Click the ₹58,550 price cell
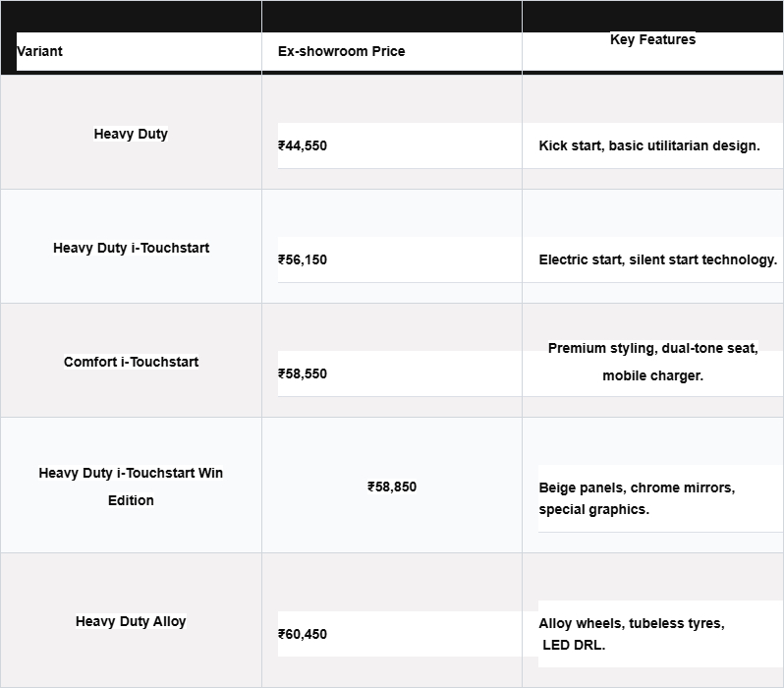 tap(303, 373)
